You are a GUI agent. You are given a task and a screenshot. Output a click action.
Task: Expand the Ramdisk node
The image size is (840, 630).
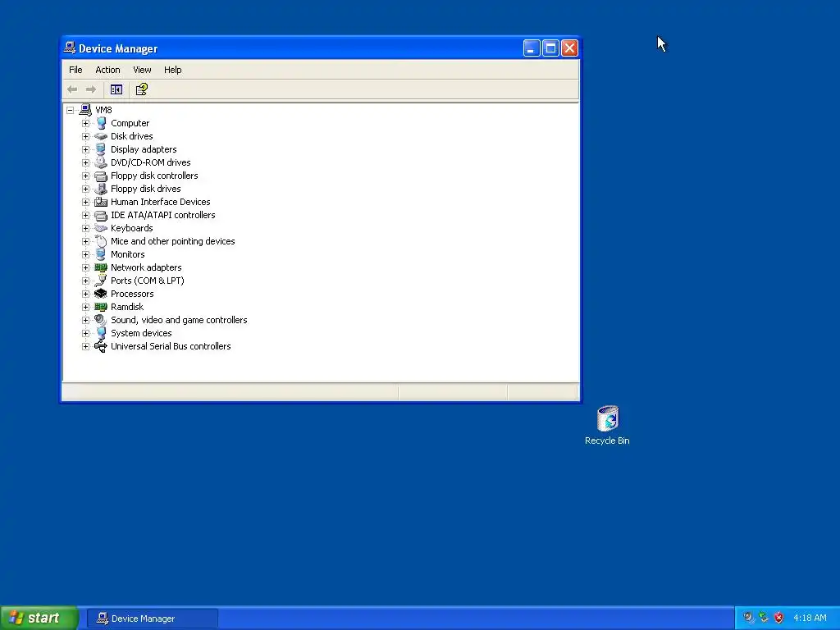click(85, 307)
